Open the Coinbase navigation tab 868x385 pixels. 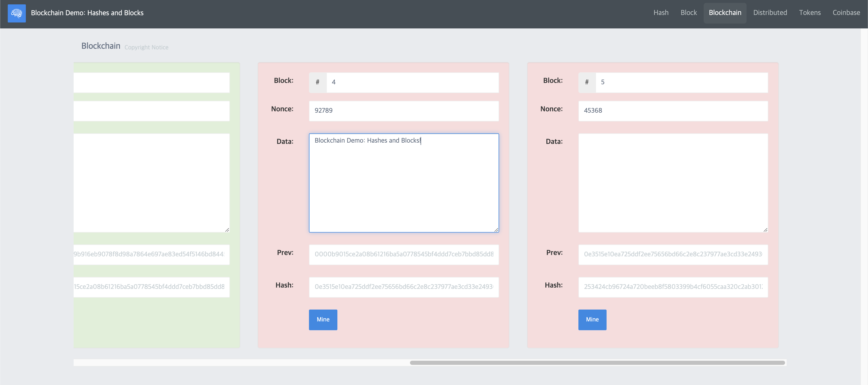[846, 13]
